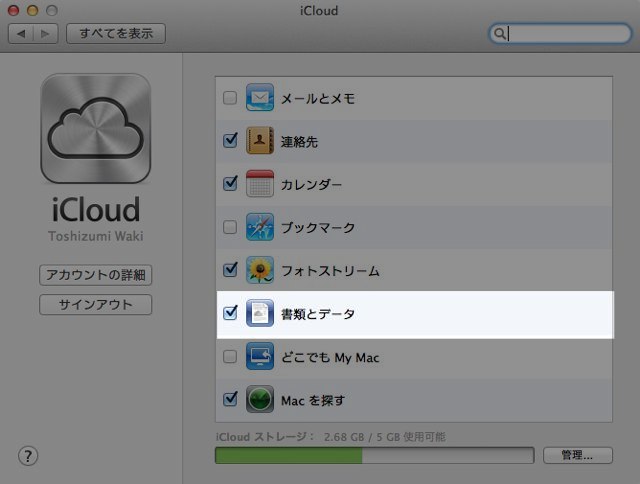Enable the どこでも My Mac checkbox

tap(230, 357)
